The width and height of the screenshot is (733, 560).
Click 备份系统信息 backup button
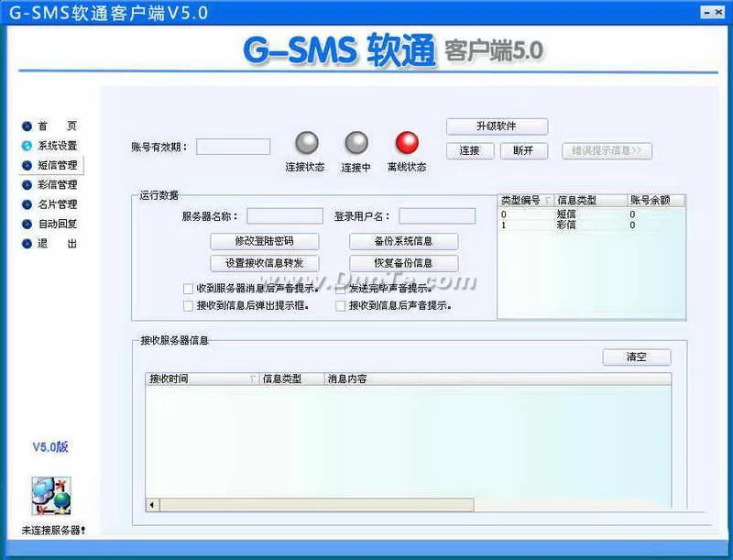[403, 242]
